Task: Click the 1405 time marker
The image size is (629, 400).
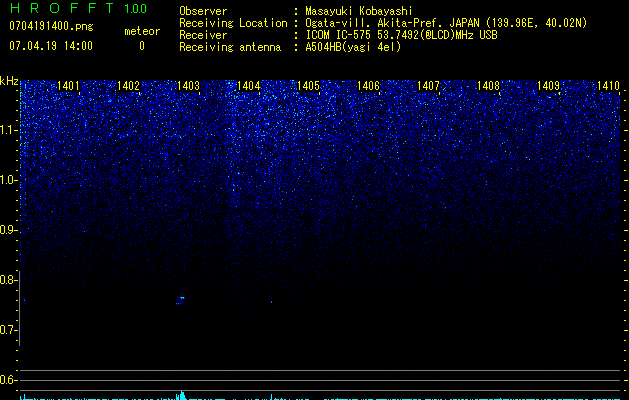Action: coord(308,85)
